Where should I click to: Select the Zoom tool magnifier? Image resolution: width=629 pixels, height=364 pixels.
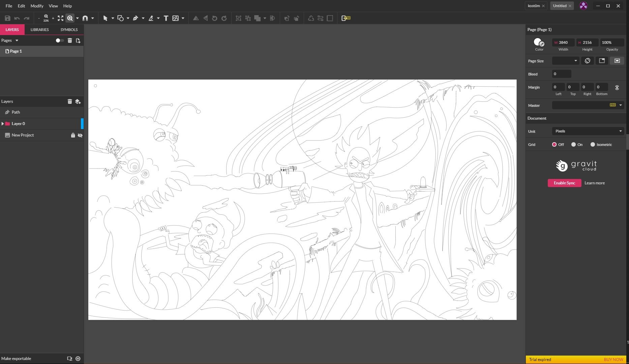[x=70, y=18]
